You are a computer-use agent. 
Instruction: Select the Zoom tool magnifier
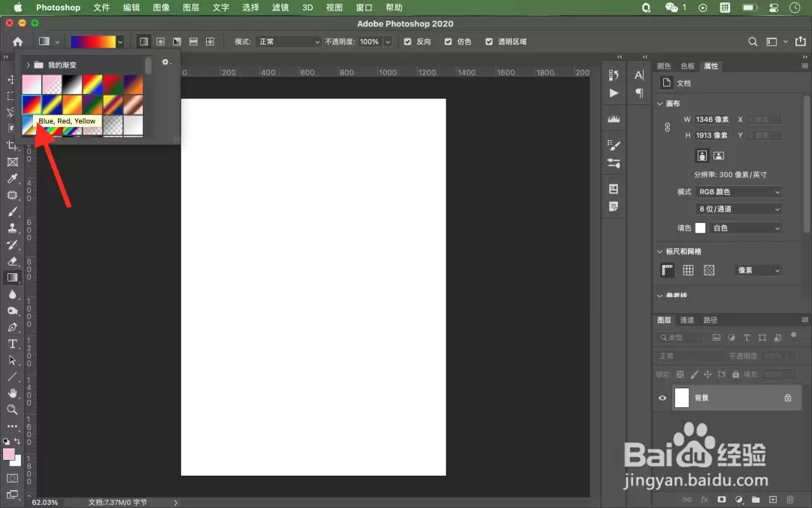13,409
